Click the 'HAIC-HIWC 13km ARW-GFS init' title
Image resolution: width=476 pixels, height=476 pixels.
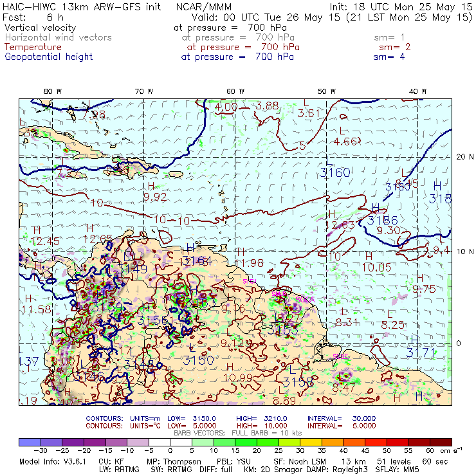pyautogui.click(x=82, y=7)
